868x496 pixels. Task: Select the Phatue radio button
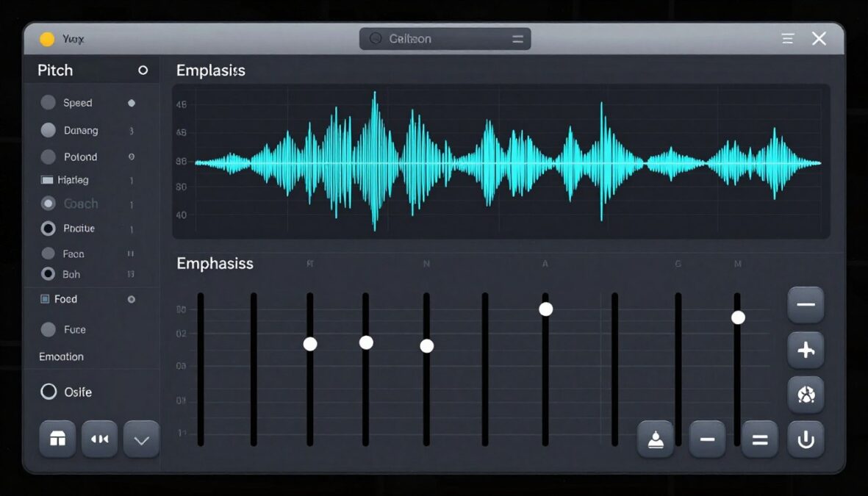tap(50, 229)
